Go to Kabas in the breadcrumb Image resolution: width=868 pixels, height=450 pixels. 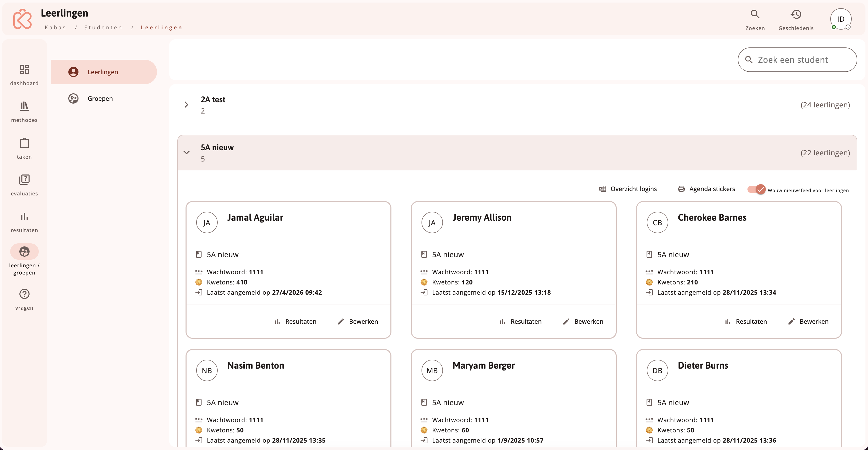(56, 27)
